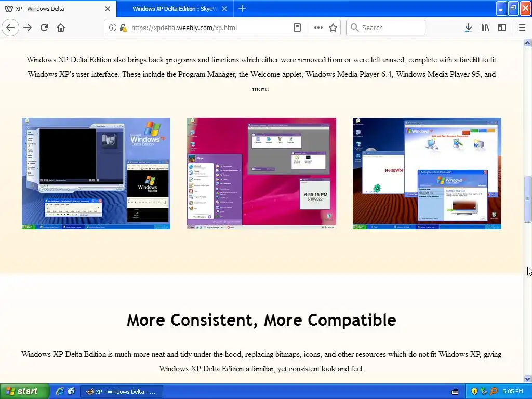This screenshot has height=399, width=532.
Task: Reload the current page
Action: pyautogui.click(x=44, y=28)
